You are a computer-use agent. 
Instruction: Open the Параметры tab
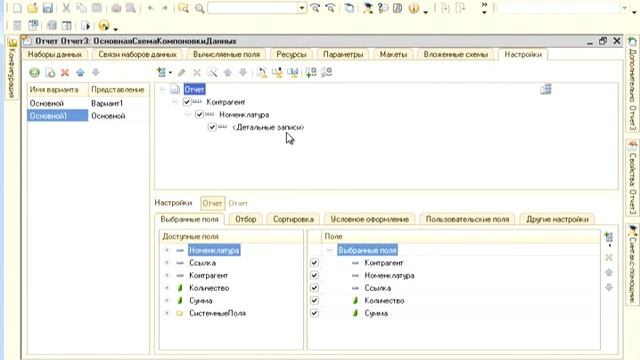pos(343,54)
